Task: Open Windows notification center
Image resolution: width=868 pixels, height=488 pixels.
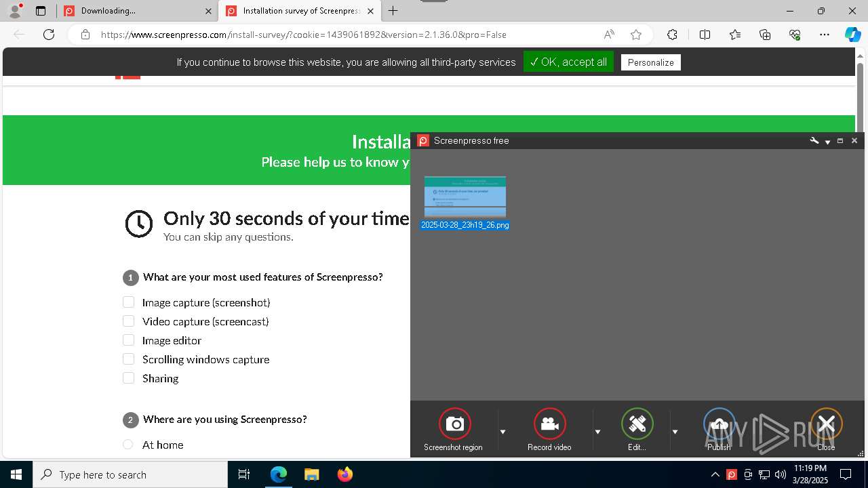Action: pos(846,474)
